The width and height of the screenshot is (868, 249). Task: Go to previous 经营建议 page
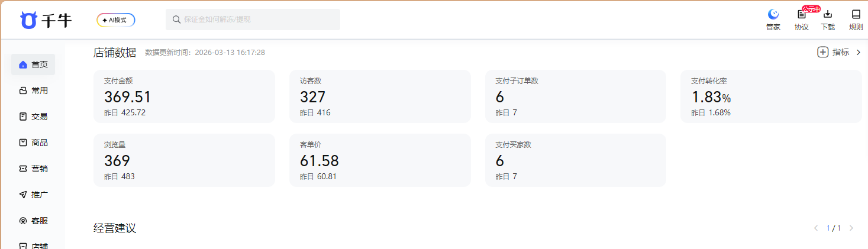coord(816,228)
